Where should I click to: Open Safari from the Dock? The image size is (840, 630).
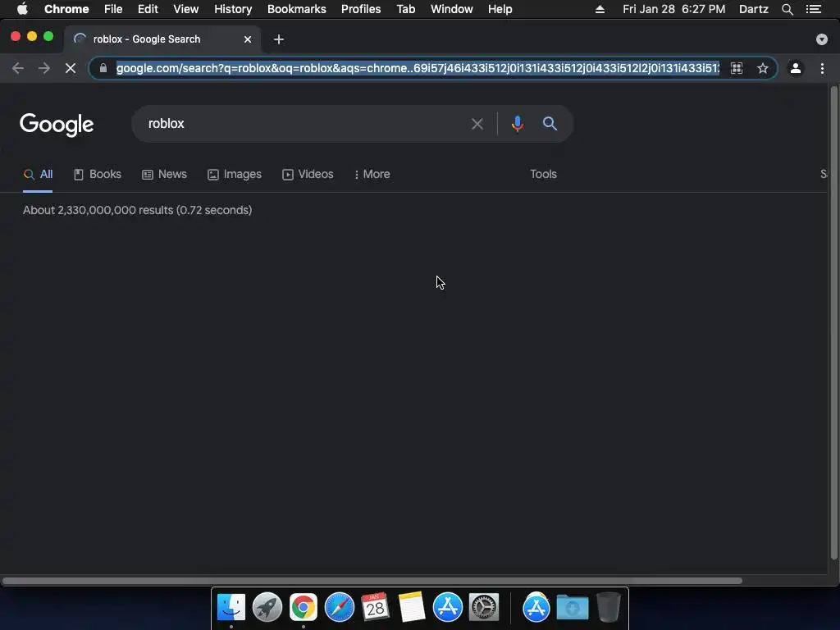[x=340, y=607]
